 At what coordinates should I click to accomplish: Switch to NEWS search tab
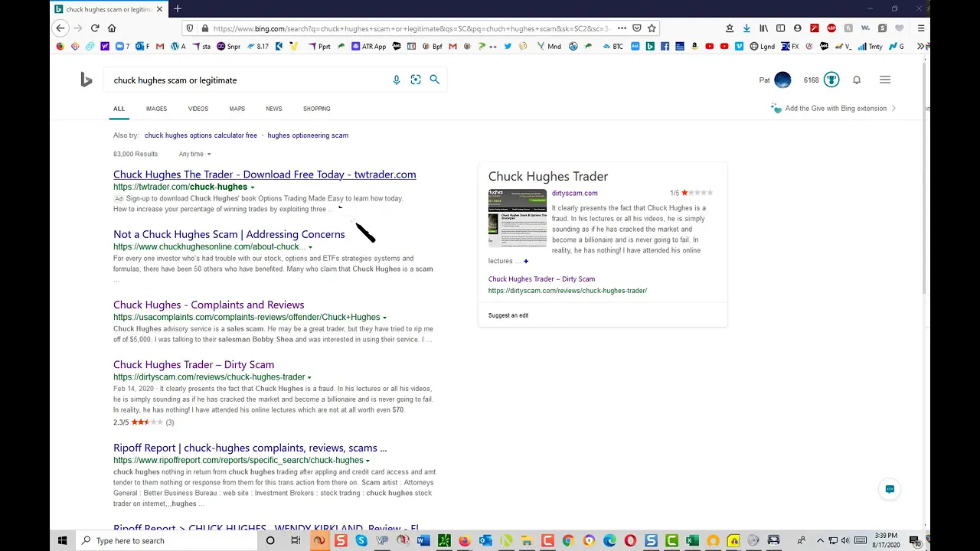coord(274,109)
